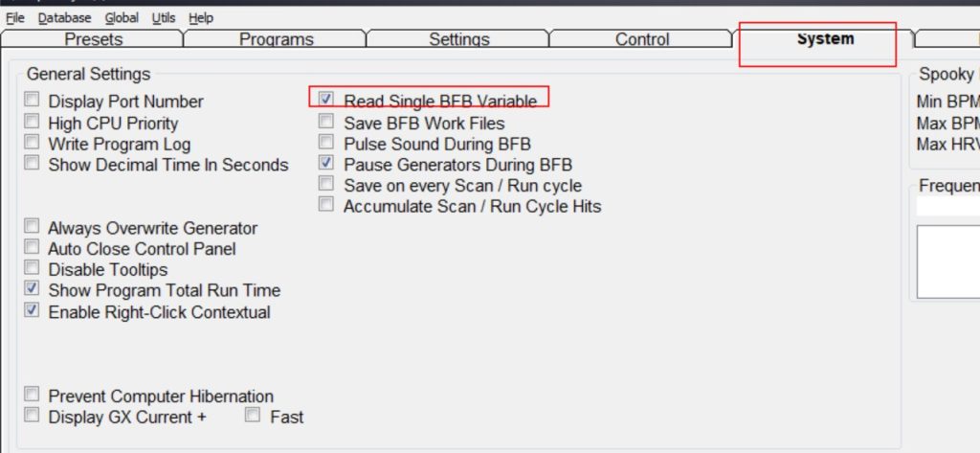The image size is (980, 453).
Task: Open the File menu
Action: pos(15,17)
